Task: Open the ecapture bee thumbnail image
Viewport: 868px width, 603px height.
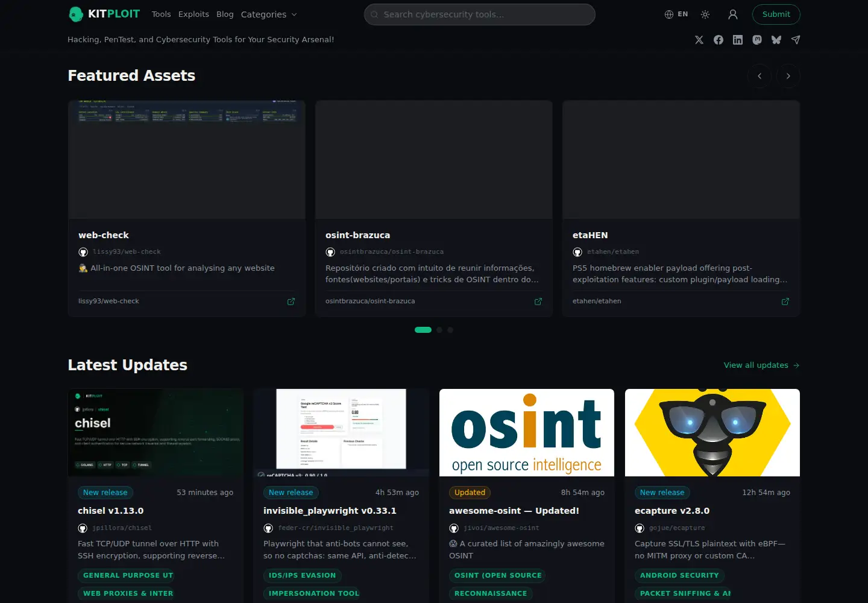Action: pos(712,433)
